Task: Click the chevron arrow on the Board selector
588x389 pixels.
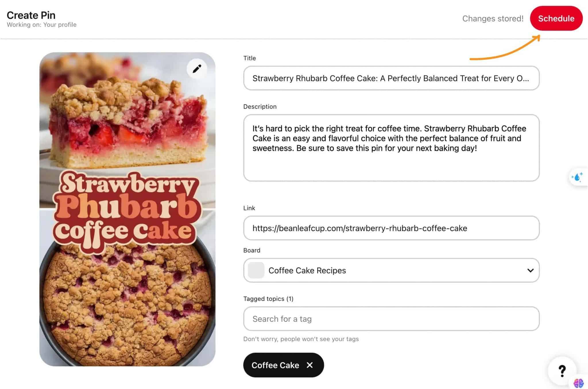Action: (x=531, y=270)
